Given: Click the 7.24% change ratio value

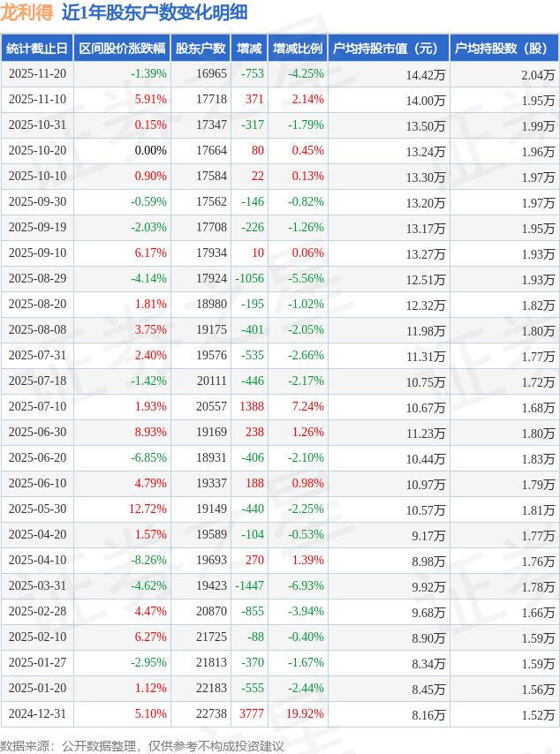Looking at the screenshot, I should tap(307, 407).
